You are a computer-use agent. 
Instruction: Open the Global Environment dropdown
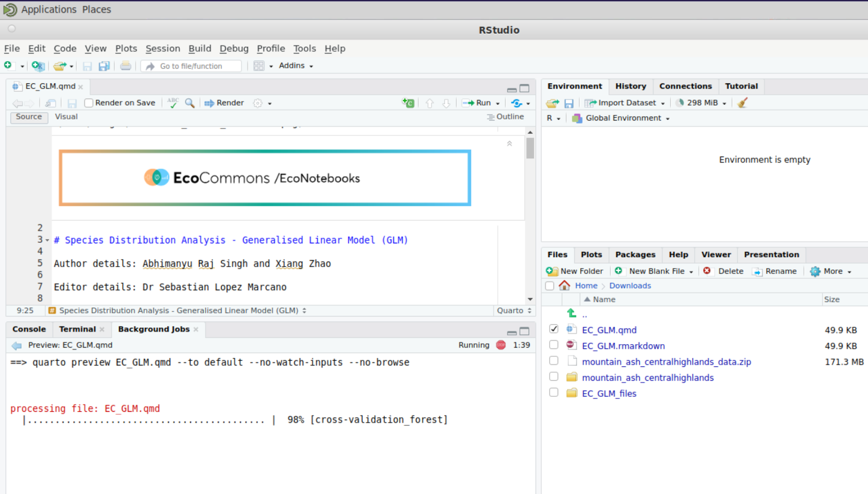click(x=621, y=118)
